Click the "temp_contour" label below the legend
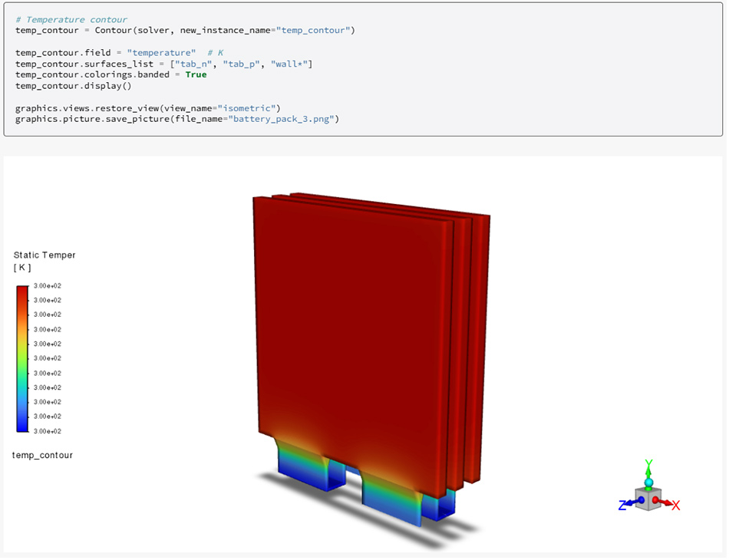The height and width of the screenshot is (560, 729). click(x=42, y=455)
